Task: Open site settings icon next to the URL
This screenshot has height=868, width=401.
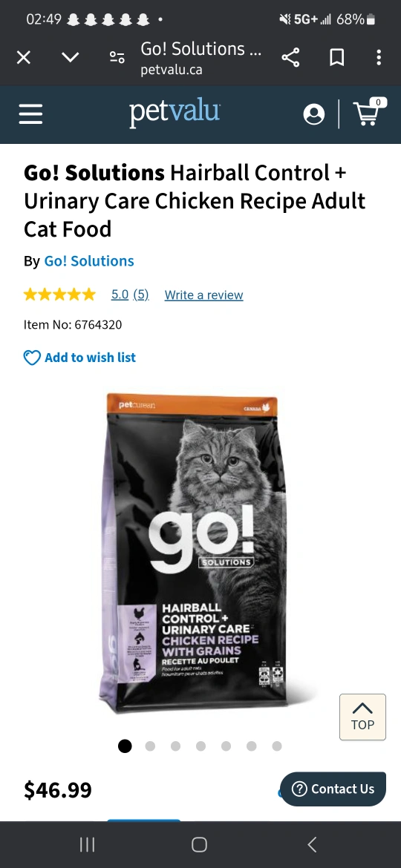Action: [117, 57]
